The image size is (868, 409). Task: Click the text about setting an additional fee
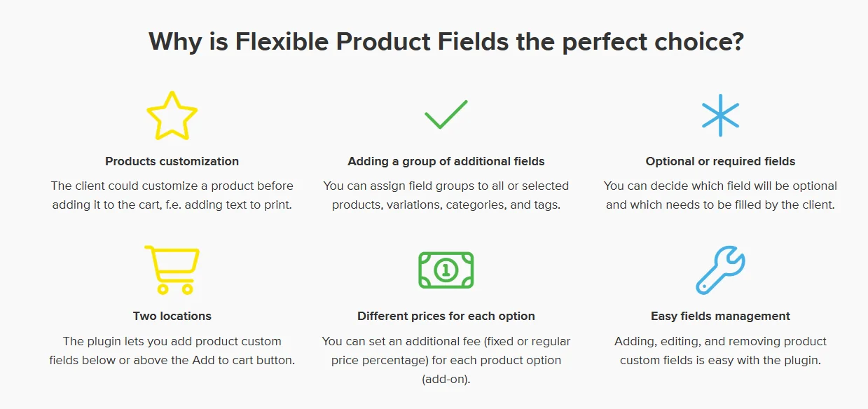pyautogui.click(x=446, y=351)
